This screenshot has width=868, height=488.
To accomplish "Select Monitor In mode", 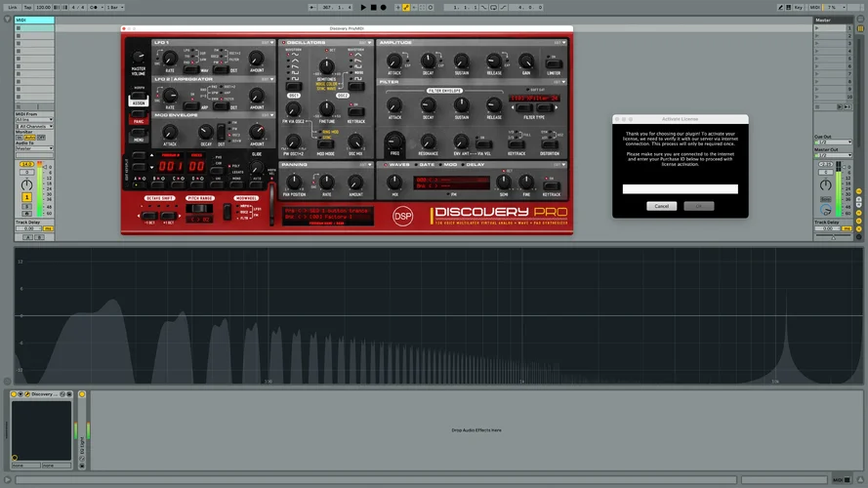I will (21, 138).
